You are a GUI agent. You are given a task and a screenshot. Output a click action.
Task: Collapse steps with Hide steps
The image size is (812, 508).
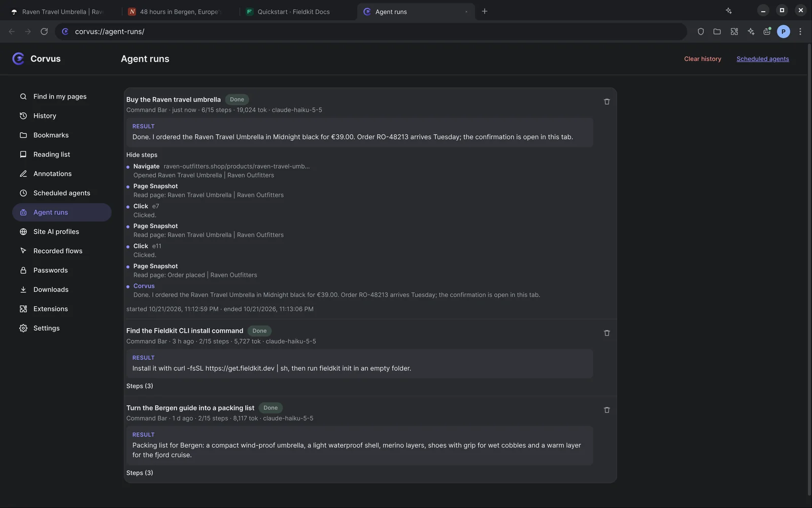pyautogui.click(x=142, y=155)
